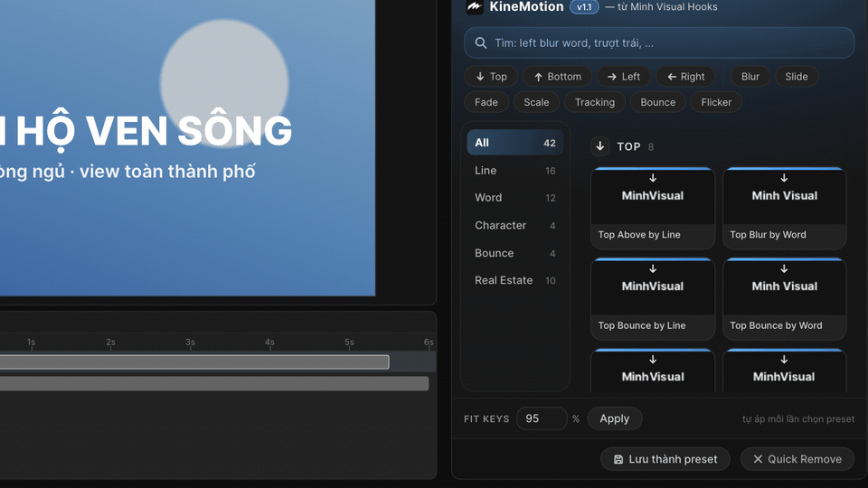Click the Apply button
Viewport: 868px width, 488px height.
pyautogui.click(x=615, y=418)
